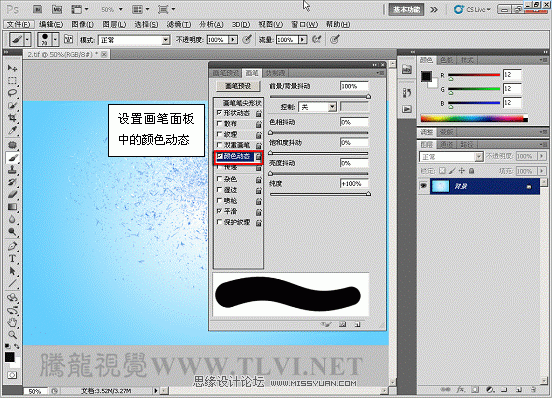Screen dimensions: 552x398
Task: Create a new layer icon
Action: click(519, 390)
